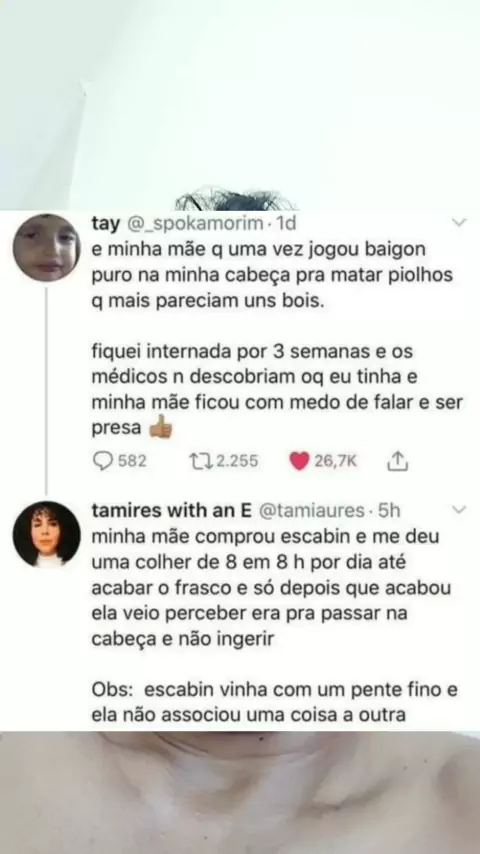Click the display name 'tay'
The width and height of the screenshot is (480, 854).
(106, 223)
